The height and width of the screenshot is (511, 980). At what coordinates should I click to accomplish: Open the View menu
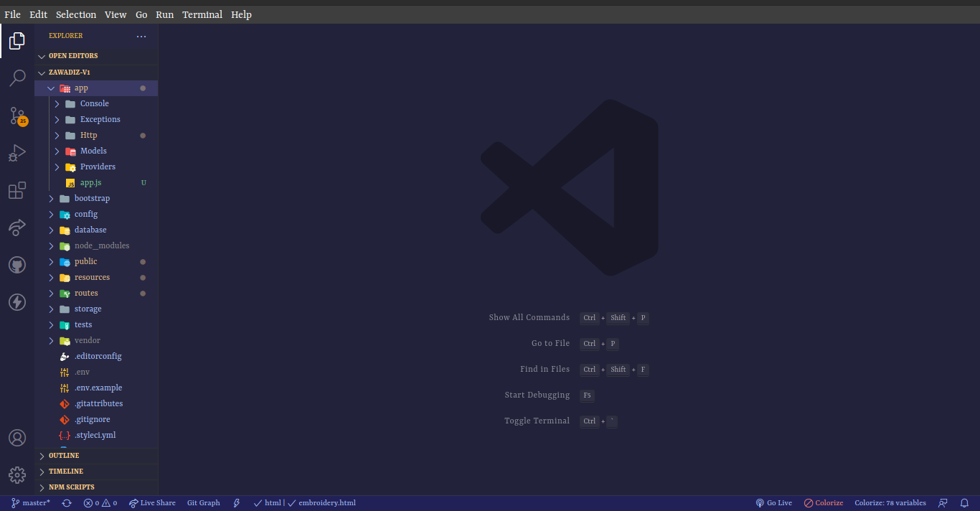point(116,14)
